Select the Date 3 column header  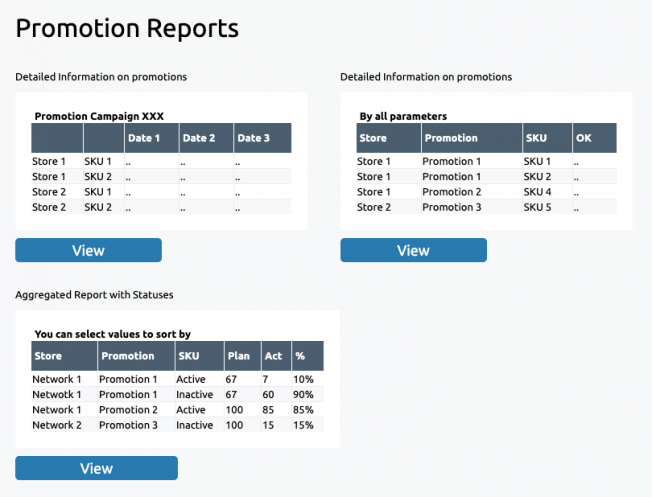[263, 138]
